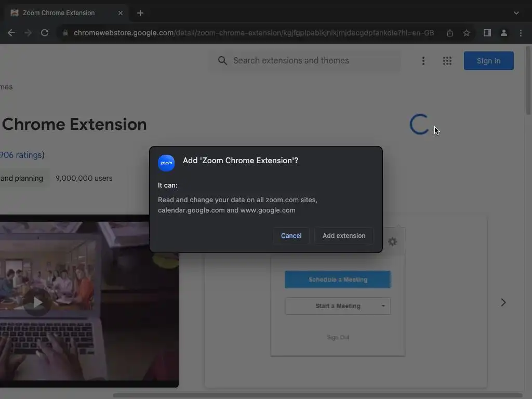Go back to the previous page

[x=11, y=33]
